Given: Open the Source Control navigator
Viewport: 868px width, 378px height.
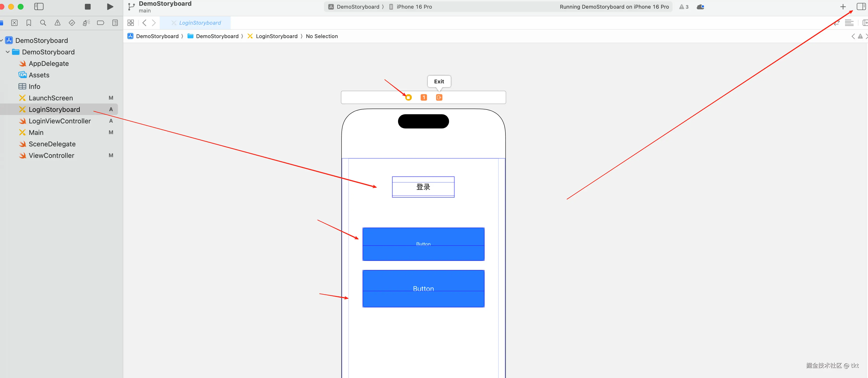Looking at the screenshot, I should click(x=14, y=23).
